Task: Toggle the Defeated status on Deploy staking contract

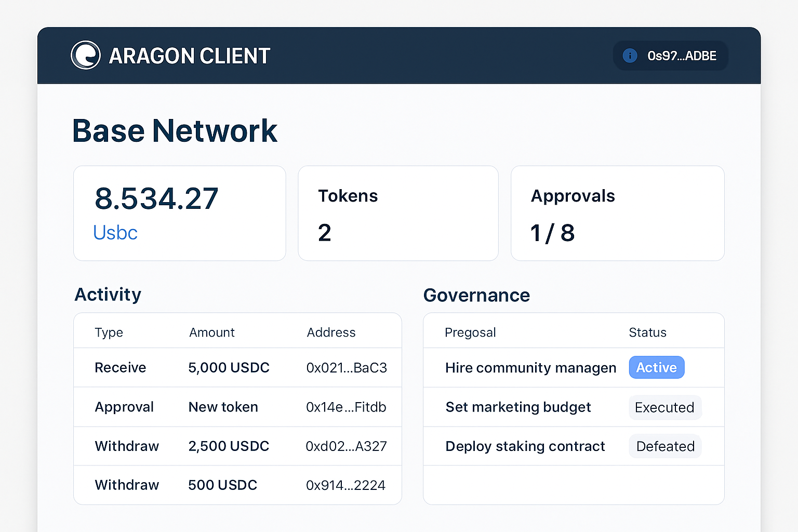Action: [665, 446]
